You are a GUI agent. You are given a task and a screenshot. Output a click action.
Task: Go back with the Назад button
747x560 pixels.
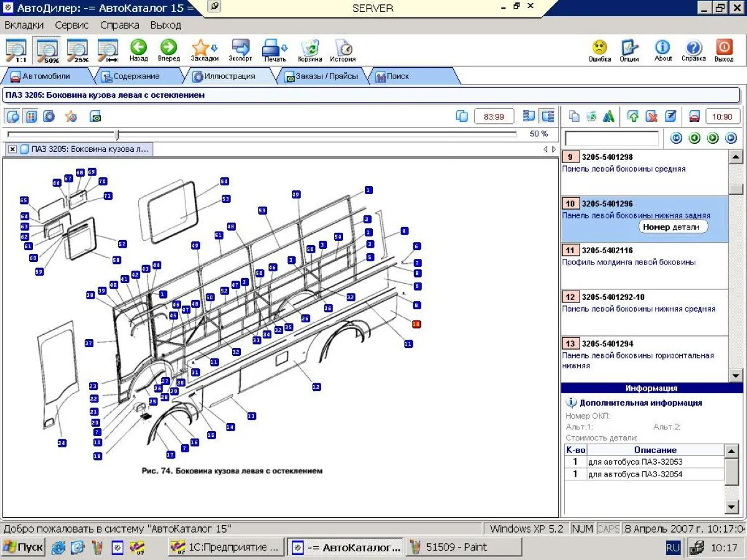tap(138, 50)
